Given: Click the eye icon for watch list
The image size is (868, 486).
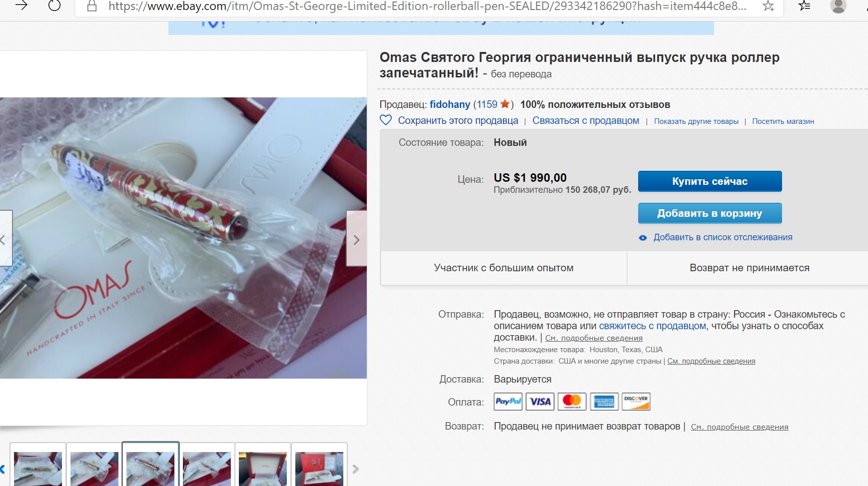Looking at the screenshot, I should 643,238.
